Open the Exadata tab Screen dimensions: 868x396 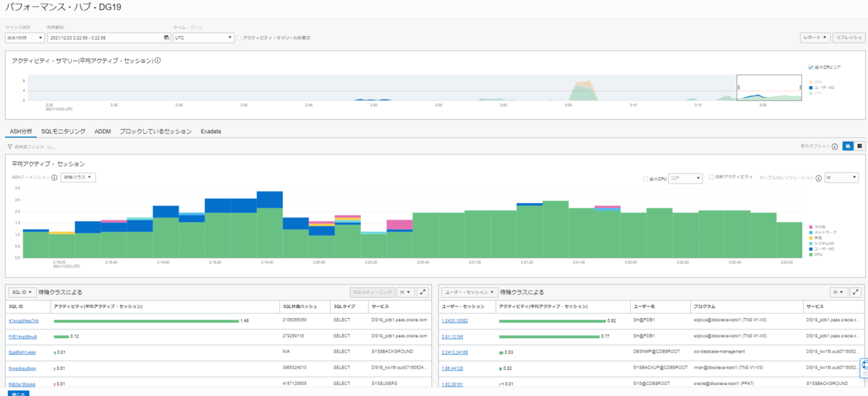(211, 132)
